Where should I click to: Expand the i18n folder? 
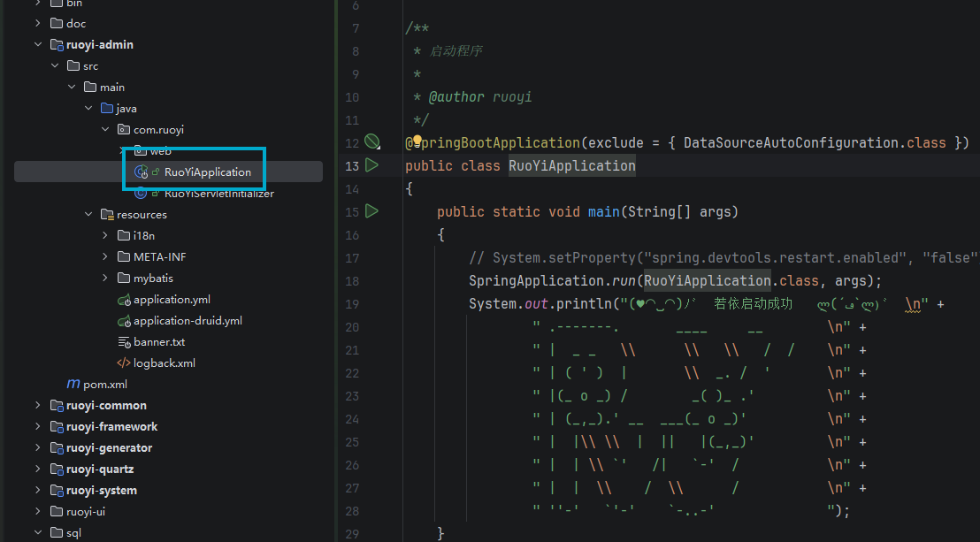click(105, 236)
